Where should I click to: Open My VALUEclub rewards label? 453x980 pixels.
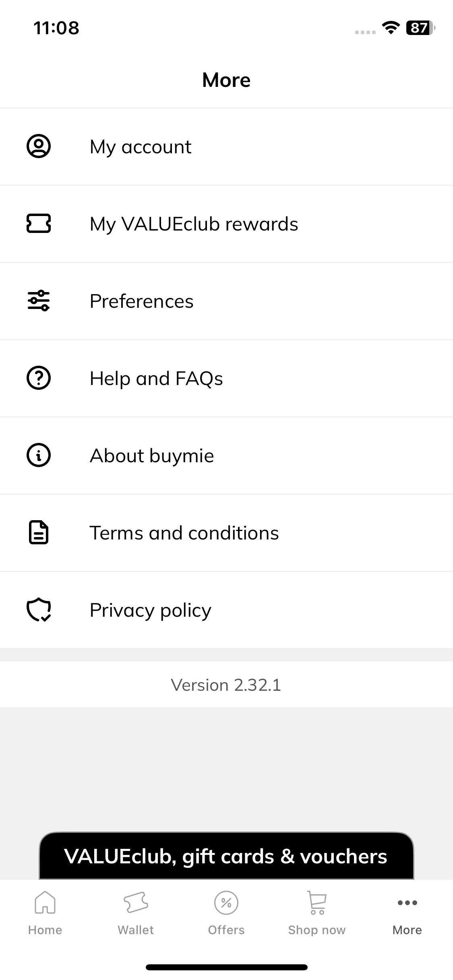(194, 224)
